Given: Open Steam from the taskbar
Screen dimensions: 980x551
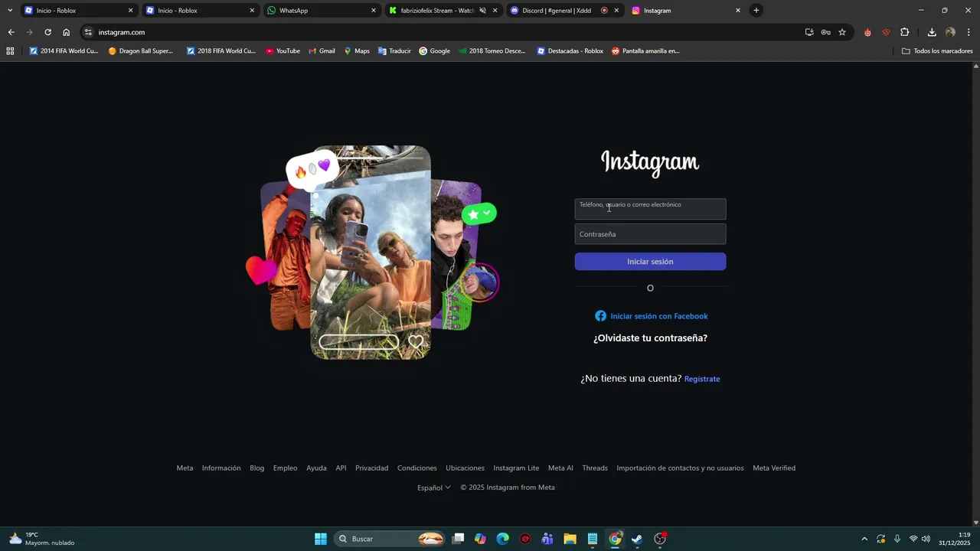Looking at the screenshot, I should [x=637, y=539].
